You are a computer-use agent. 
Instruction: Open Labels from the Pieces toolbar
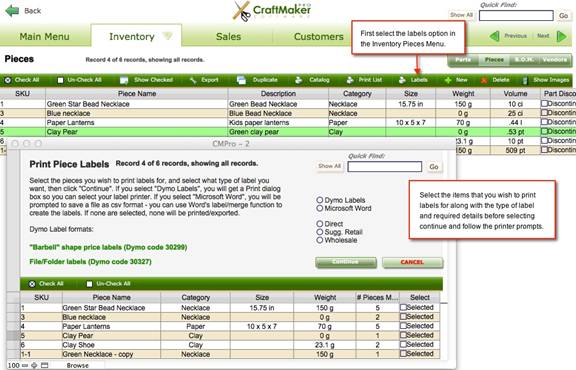tap(414, 80)
